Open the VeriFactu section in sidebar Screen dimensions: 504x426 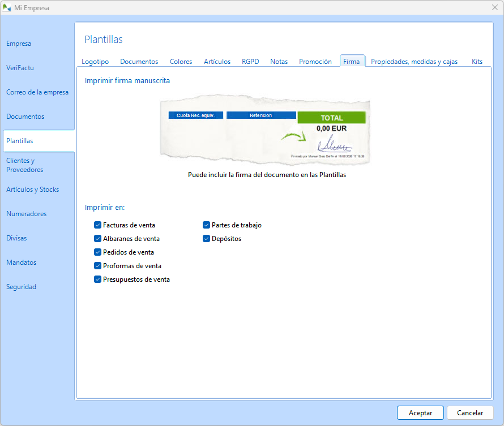click(20, 68)
